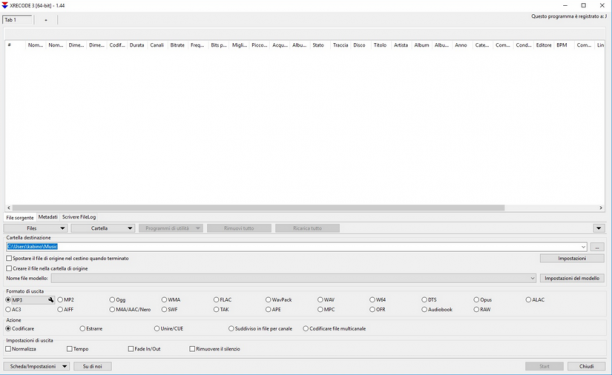
Task: Open the Cartella dropdown button
Action: point(103,228)
